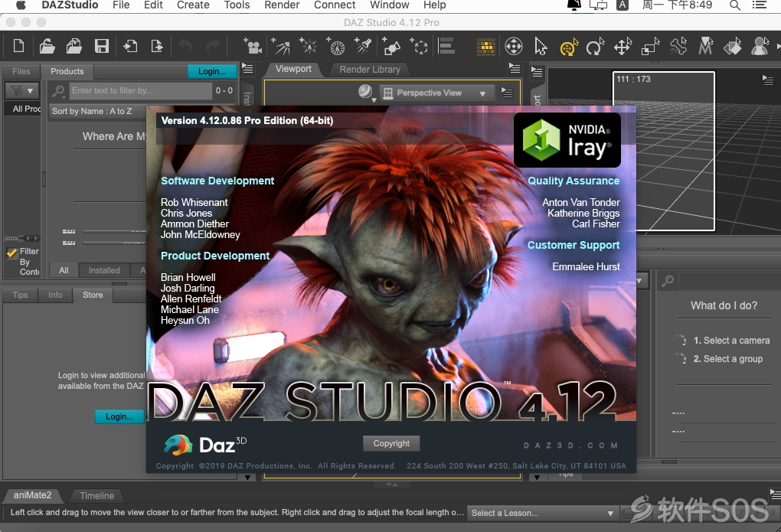The height and width of the screenshot is (532, 781).
Task: Open the Apple menu
Action: click(21, 5)
